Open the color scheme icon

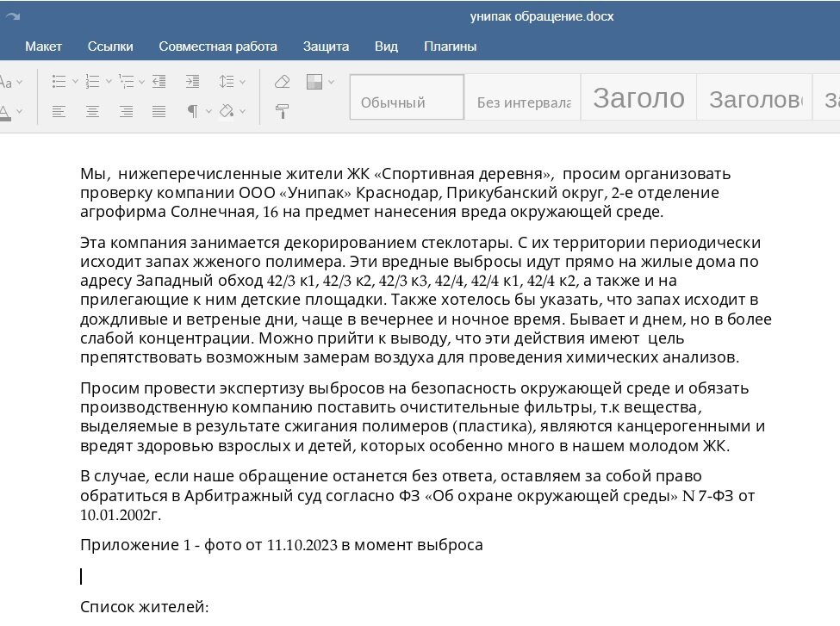(314, 82)
